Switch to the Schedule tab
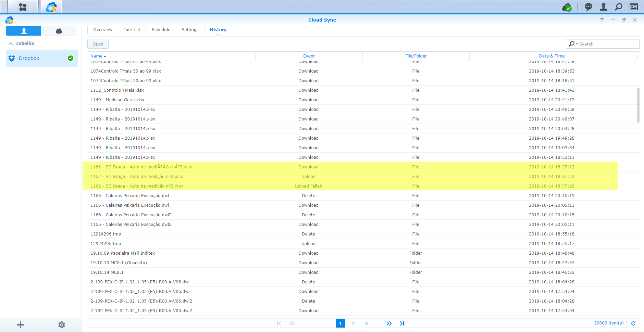Image resolution: width=644 pixels, height=332 pixels. click(x=161, y=30)
